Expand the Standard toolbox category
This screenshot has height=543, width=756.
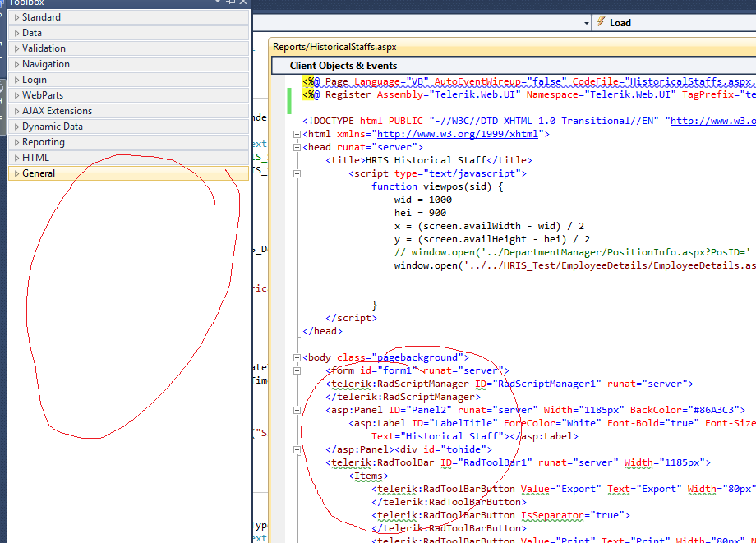[128, 17]
